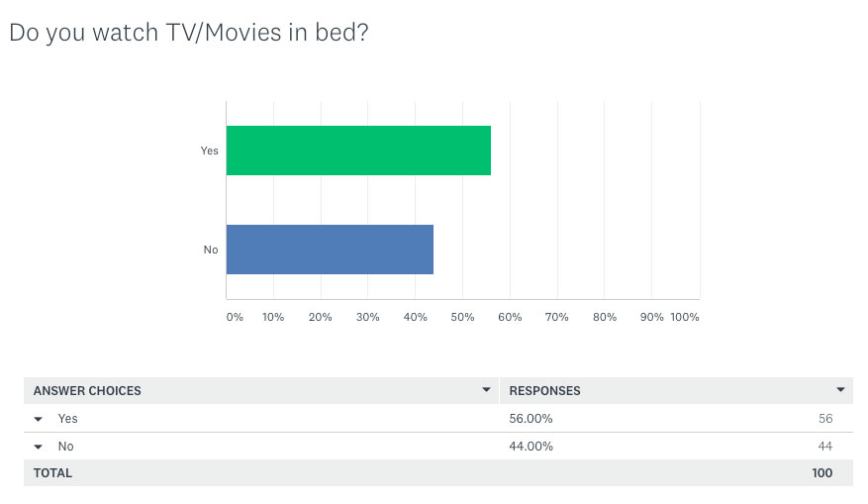868x504 pixels.
Task: Click the No label on chart axis
Action: 211,250
